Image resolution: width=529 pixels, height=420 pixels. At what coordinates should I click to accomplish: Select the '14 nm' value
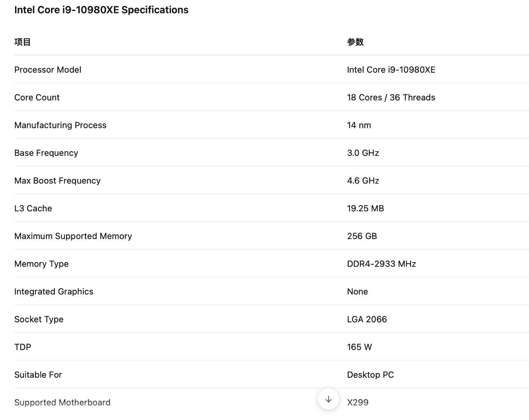[359, 125]
